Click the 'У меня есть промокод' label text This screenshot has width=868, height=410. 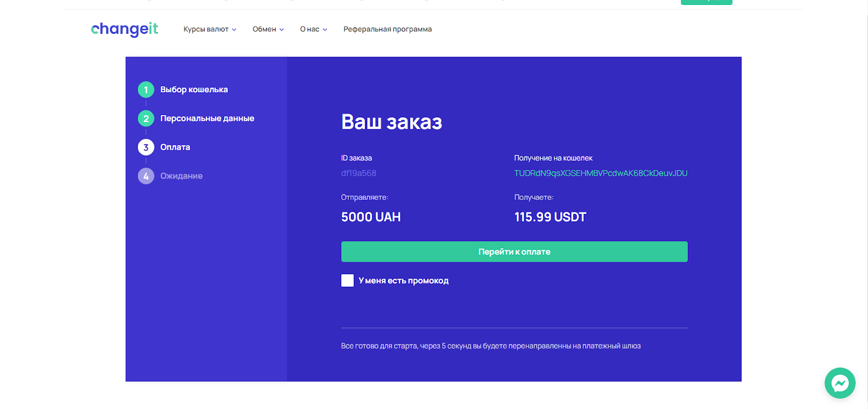404,281
